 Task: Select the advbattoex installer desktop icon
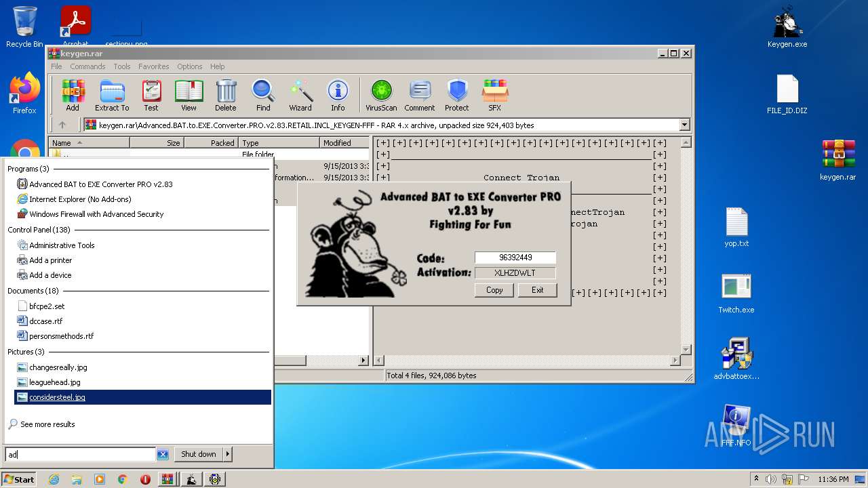tap(736, 359)
